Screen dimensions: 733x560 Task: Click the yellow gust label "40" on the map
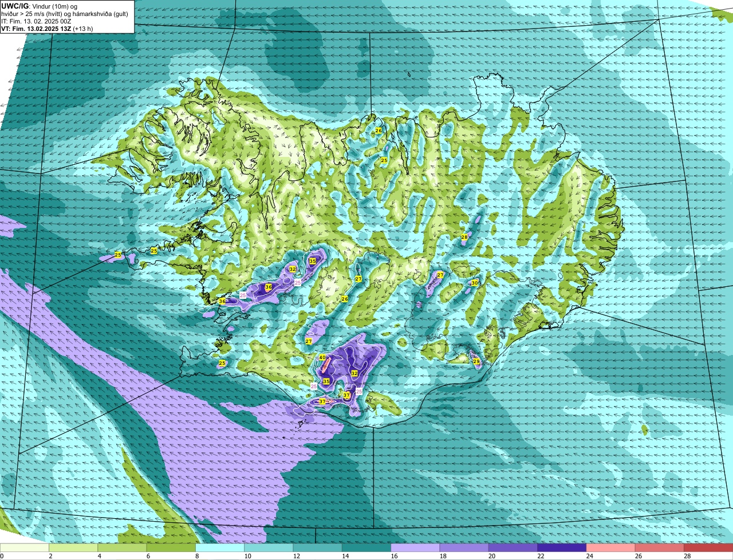[x=322, y=357]
